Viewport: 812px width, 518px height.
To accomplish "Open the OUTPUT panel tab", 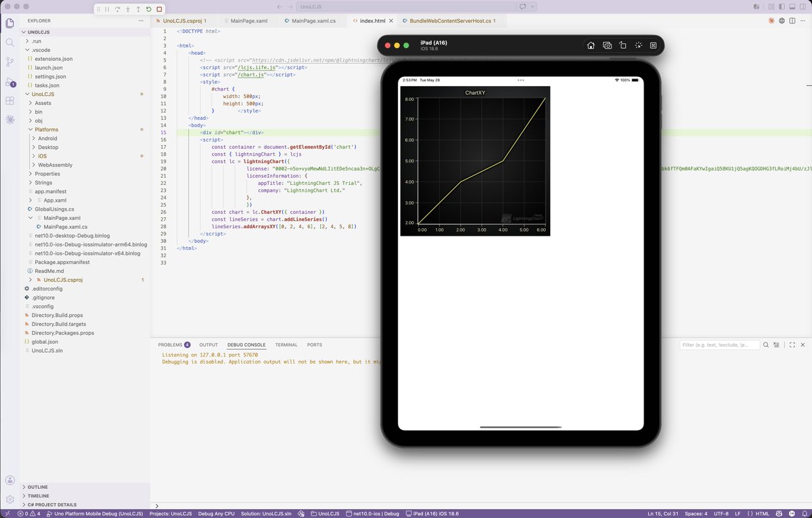I will point(208,345).
